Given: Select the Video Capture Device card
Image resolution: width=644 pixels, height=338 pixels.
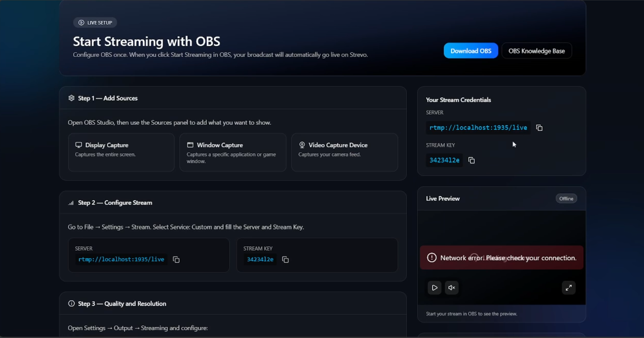Looking at the screenshot, I should [x=344, y=152].
